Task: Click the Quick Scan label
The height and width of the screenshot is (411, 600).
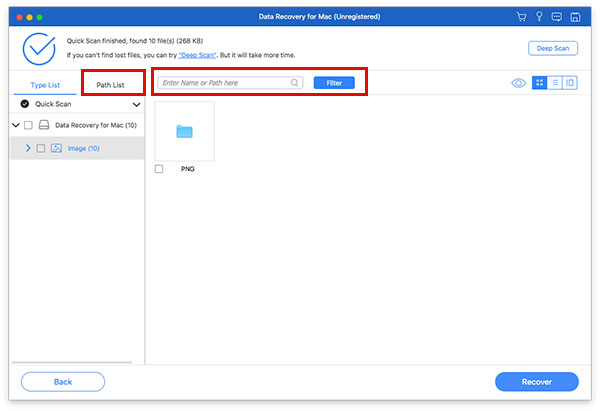Action: pos(53,104)
